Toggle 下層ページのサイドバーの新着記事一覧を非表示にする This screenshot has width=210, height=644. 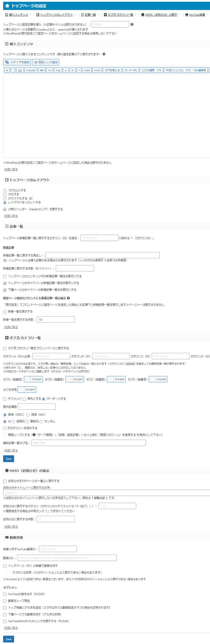tap(5, 290)
